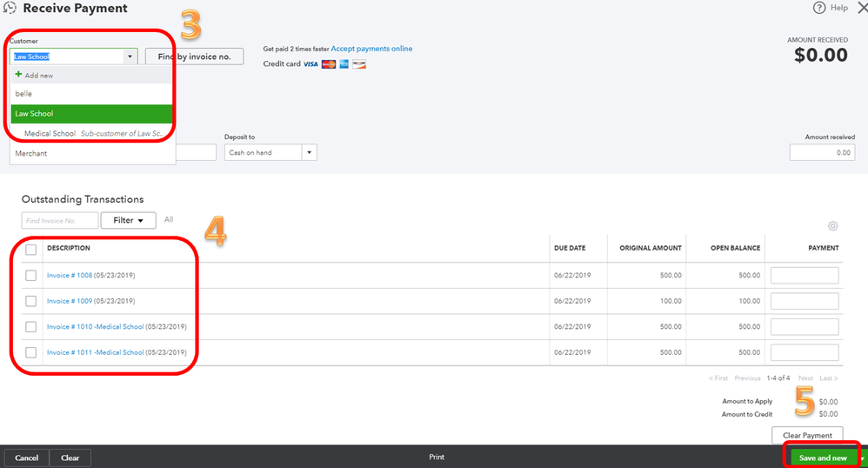This screenshot has width=868, height=468.
Task: Check Invoice # 1008 checkbox
Action: coord(31,275)
